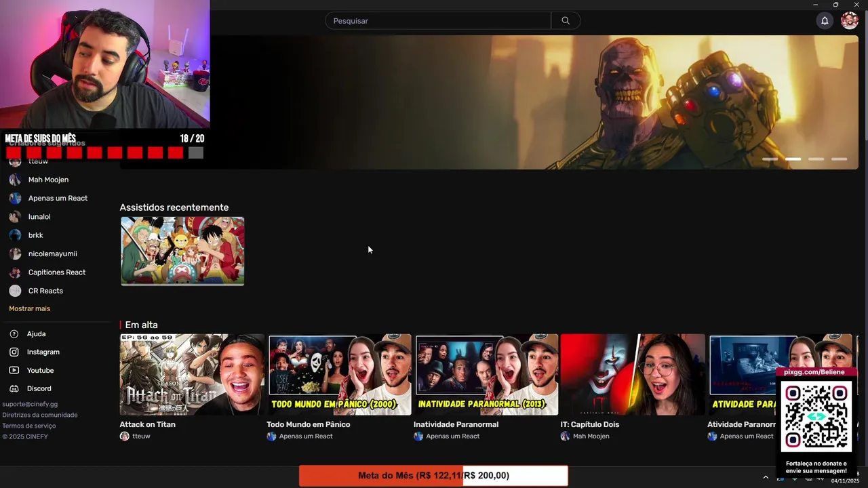Image resolution: width=868 pixels, height=488 pixels.
Task: Open Termos de serviço
Action: coord(29,426)
